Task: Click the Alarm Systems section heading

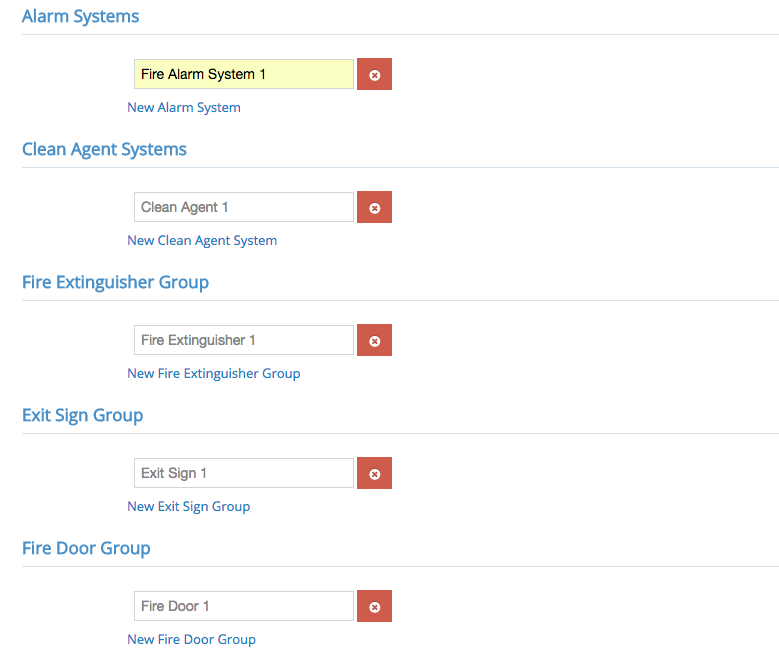Action: 80,16
